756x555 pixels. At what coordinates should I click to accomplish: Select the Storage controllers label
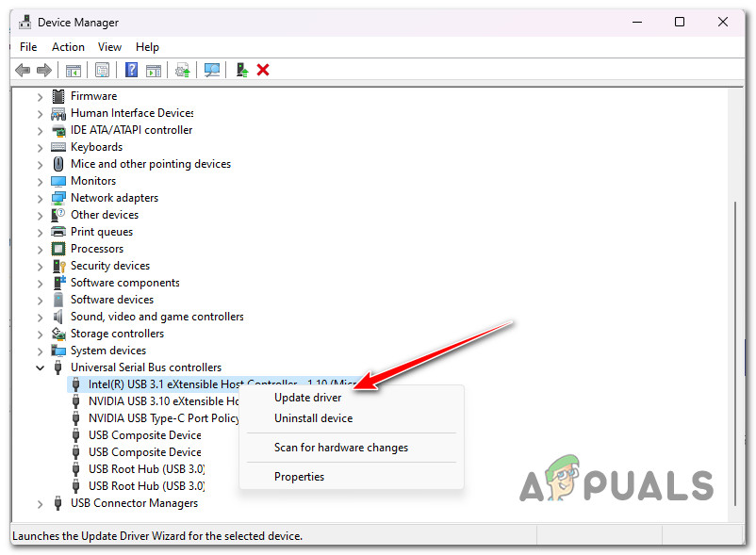click(x=117, y=334)
